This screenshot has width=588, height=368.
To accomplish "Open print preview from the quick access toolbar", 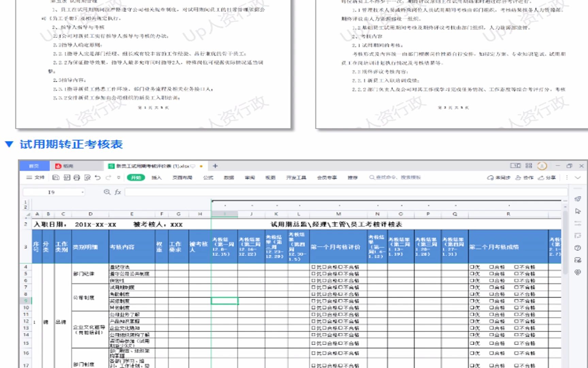I will (88, 178).
